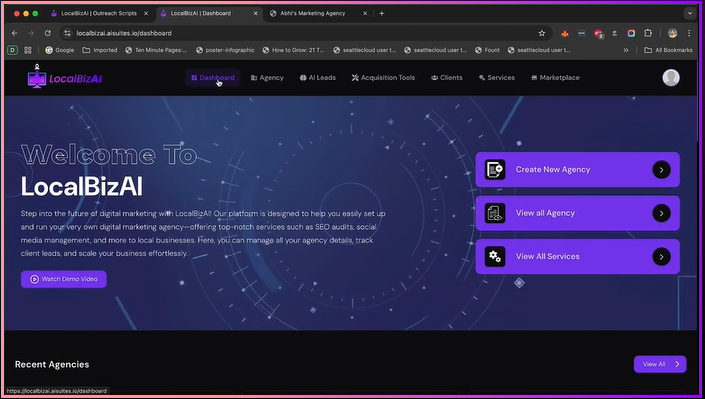Image resolution: width=705 pixels, height=399 pixels.
Task: Open Ten Minute Pages bookmark
Action: (156, 50)
